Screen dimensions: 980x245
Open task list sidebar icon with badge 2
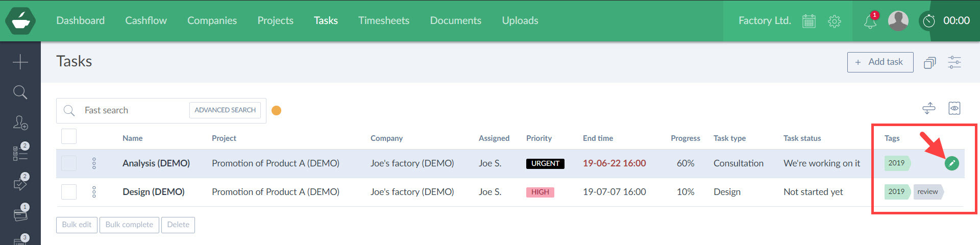20,153
